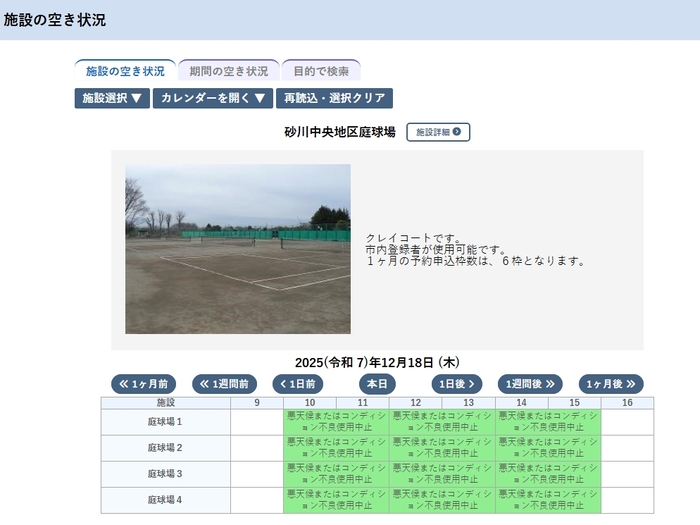The height and width of the screenshot is (525, 700).
Task: Click 庭球場1 green cell at 10-11
Action: [x=336, y=422]
